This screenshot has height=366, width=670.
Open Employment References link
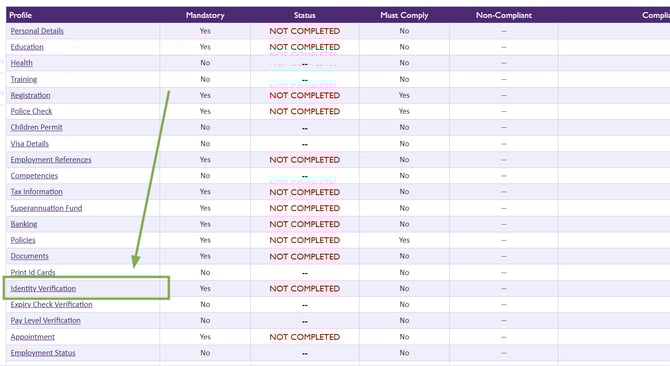pos(51,160)
